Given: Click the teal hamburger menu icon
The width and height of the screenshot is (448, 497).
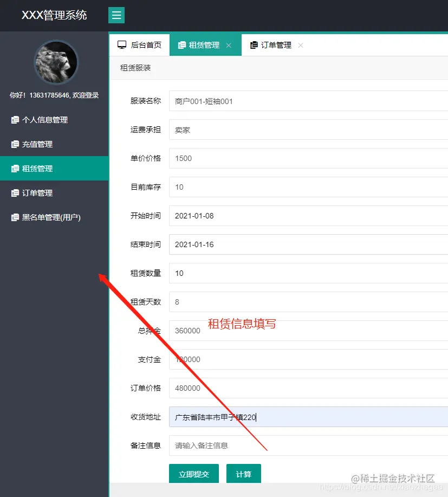Looking at the screenshot, I should [x=116, y=15].
